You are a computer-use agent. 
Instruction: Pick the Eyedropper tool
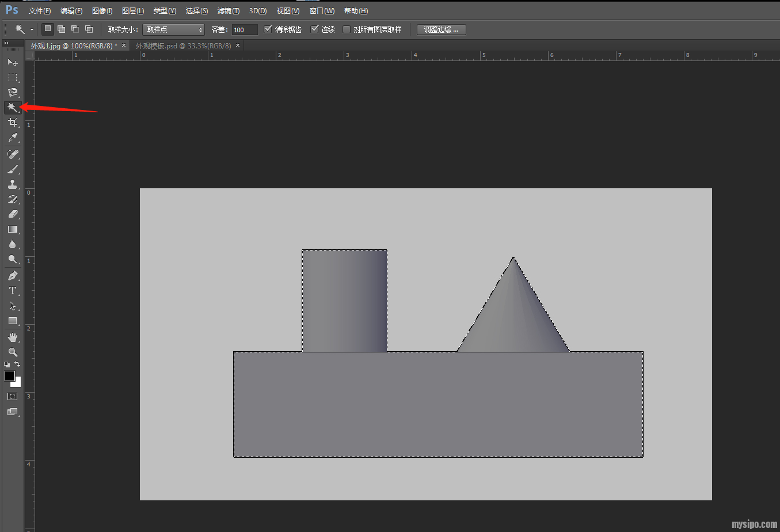[x=12, y=138]
